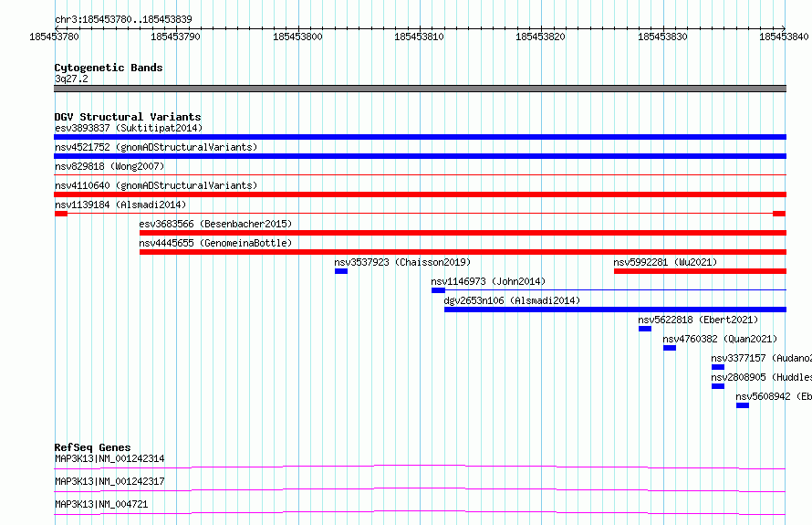This screenshot has width=812, height=525.
Task: Click ruler position 185453810
Action: [419, 37]
